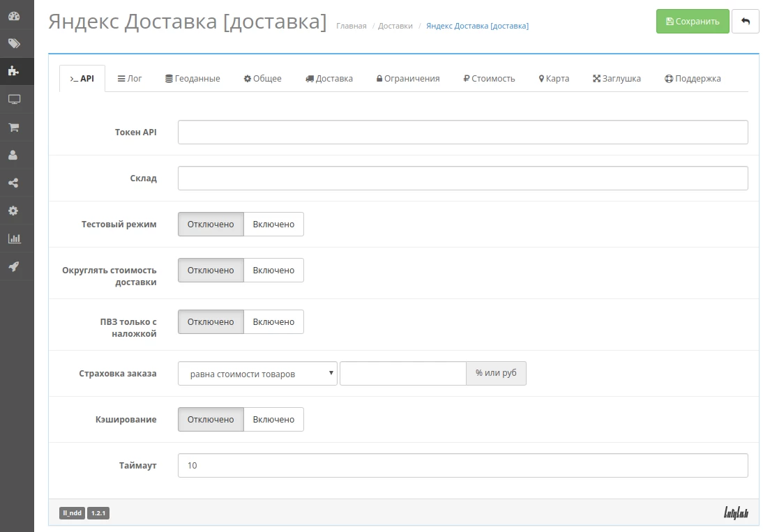Screen dimensions: 763x532
Task: Click the Кэширование label
Action: pyautogui.click(x=126, y=419)
